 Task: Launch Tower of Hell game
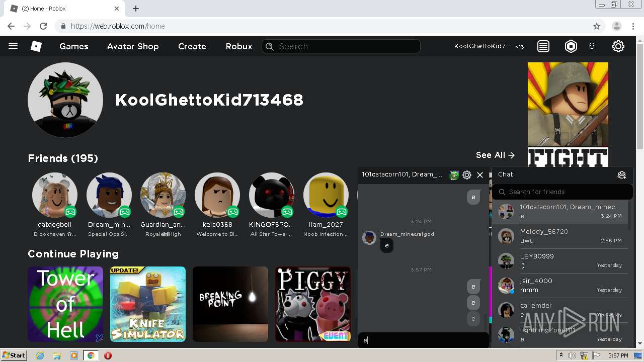click(x=65, y=304)
